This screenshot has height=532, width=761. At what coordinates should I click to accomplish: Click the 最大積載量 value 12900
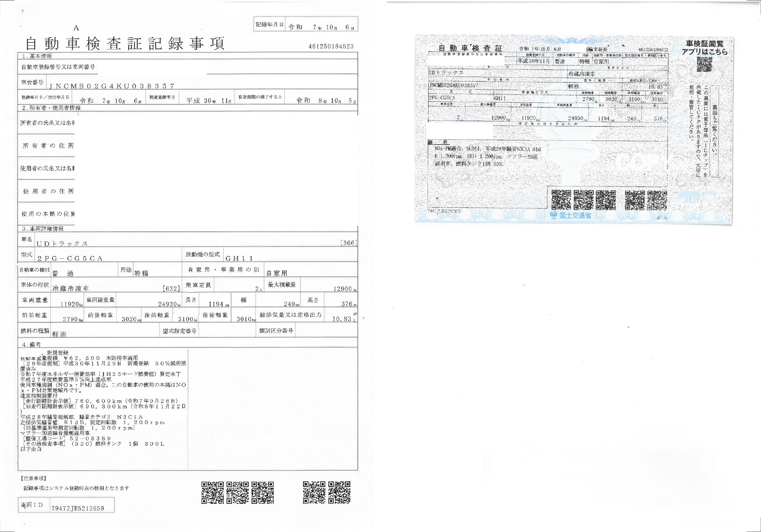tap(342, 289)
